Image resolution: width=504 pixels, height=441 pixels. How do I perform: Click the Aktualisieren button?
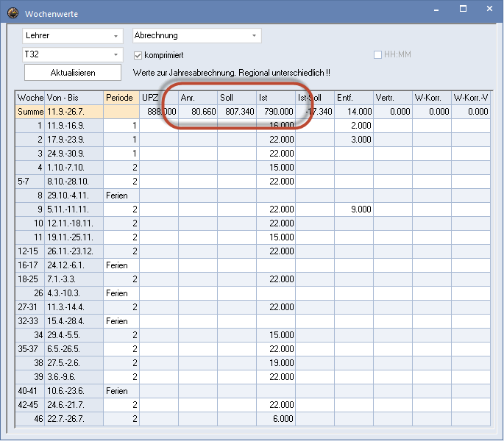point(73,73)
